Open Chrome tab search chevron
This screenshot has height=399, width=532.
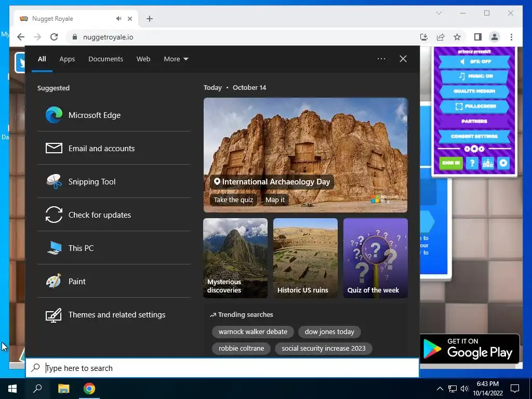point(438,13)
